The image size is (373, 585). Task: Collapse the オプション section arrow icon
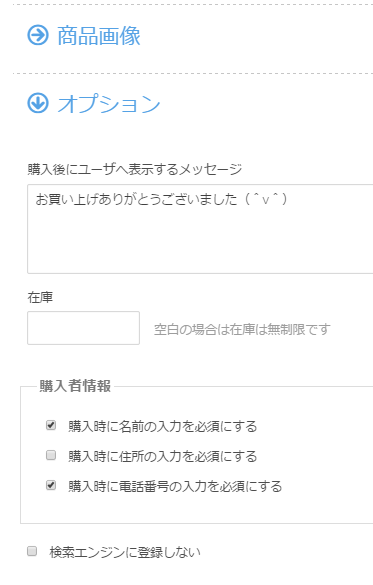point(38,103)
